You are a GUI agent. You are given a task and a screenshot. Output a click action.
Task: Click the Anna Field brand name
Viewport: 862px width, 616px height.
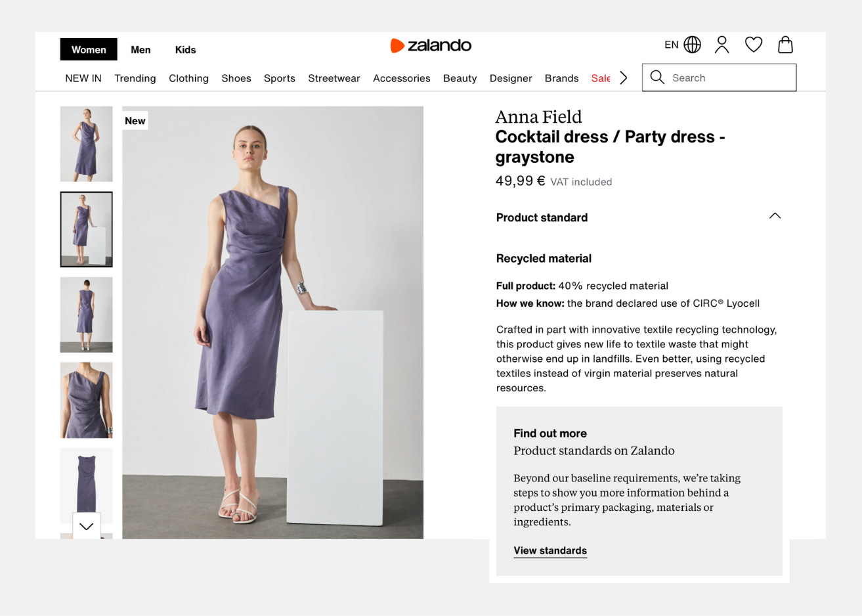click(538, 117)
